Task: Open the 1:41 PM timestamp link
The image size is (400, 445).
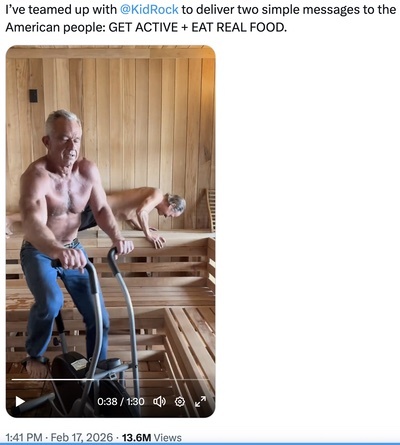Action: pos(24,437)
